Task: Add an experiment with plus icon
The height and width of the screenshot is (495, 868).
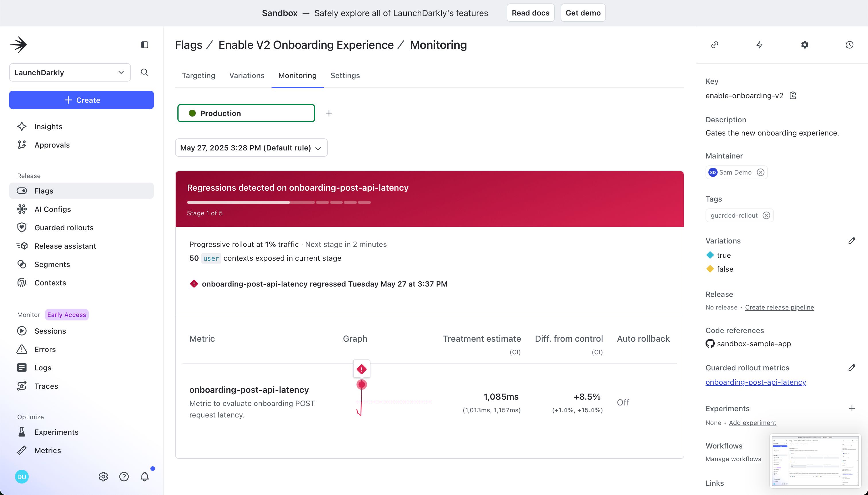Action: pos(852,408)
